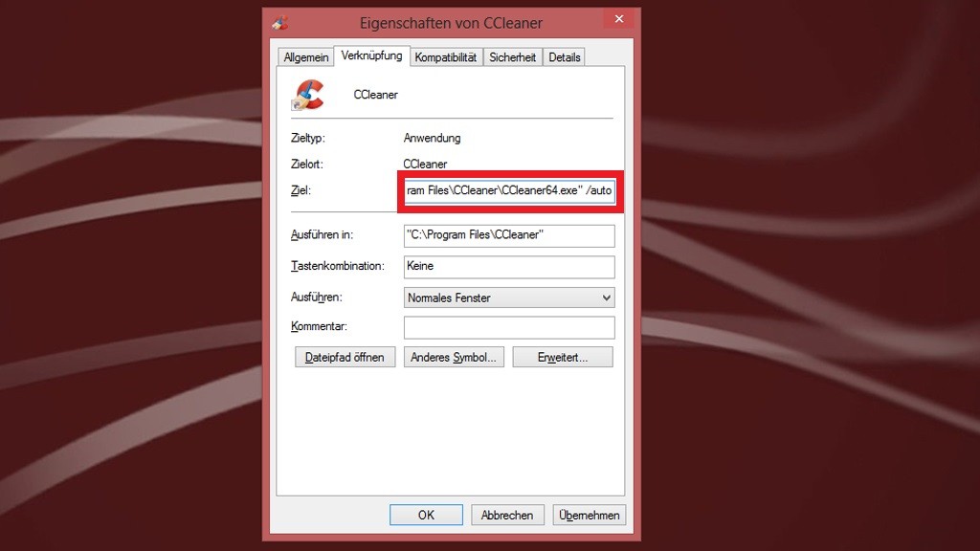Focus the Ausführen in text field
Screen dimensions: 980x551
508,235
